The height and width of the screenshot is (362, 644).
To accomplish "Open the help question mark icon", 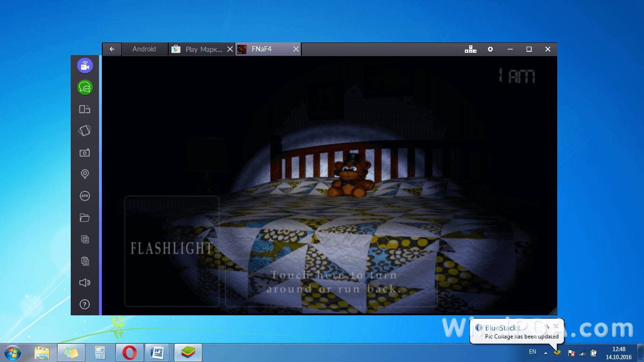I will [x=85, y=304].
